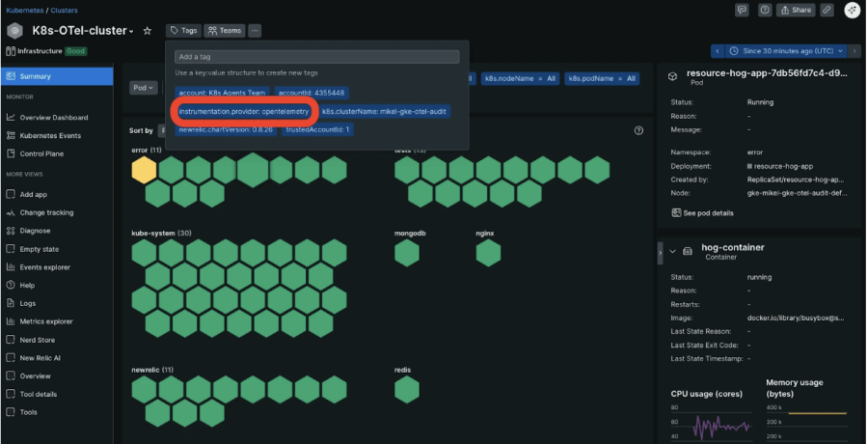Click the Tags button
This screenshot has height=444, width=868.
[x=183, y=31]
